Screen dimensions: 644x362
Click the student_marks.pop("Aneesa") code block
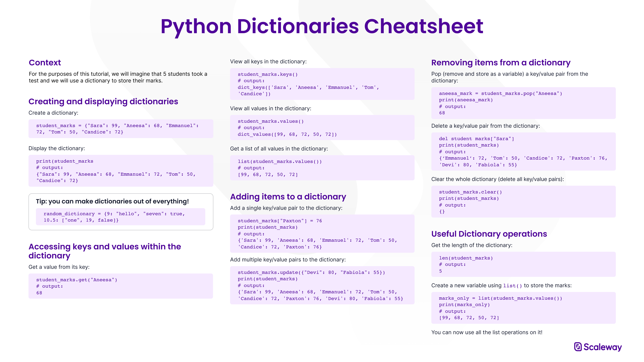(523, 103)
